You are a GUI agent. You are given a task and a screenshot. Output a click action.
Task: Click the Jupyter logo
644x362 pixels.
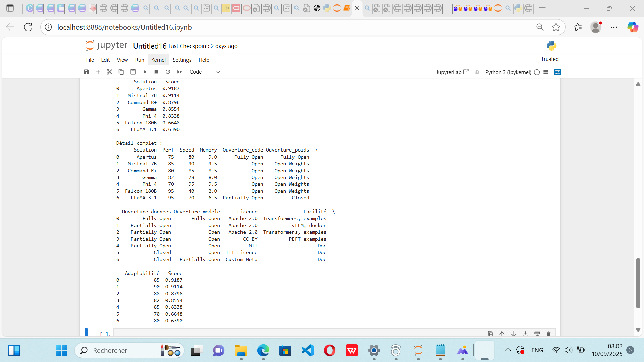(x=106, y=45)
